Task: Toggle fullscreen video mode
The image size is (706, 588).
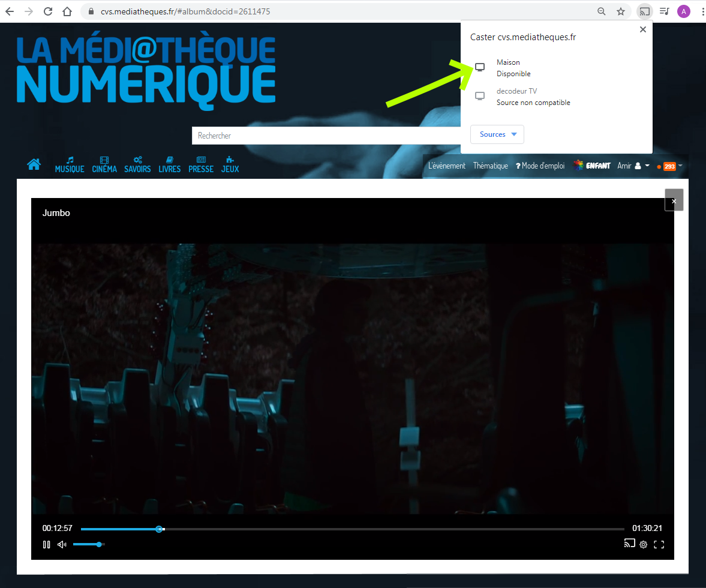Action: (x=659, y=544)
